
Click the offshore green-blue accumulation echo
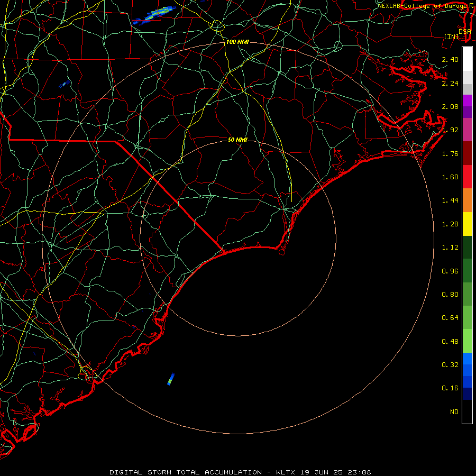coord(171,379)
